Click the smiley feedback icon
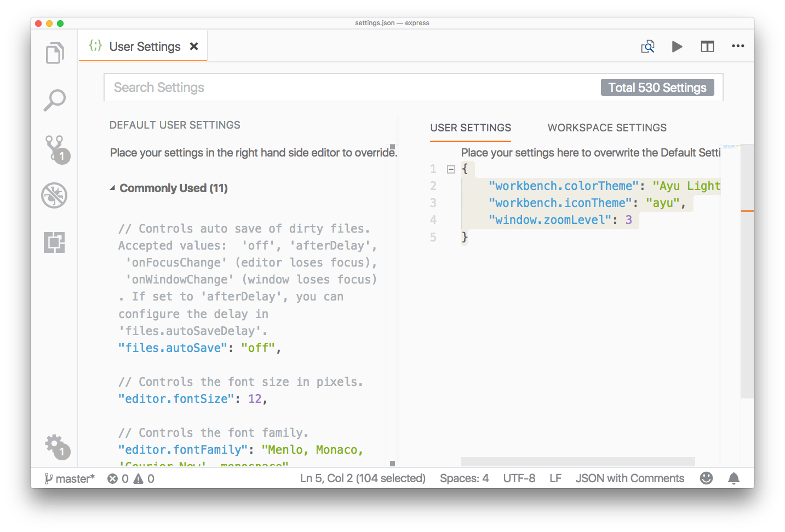Image resolution: width=785 pixels, height=532 pixels. click(707, 478)
